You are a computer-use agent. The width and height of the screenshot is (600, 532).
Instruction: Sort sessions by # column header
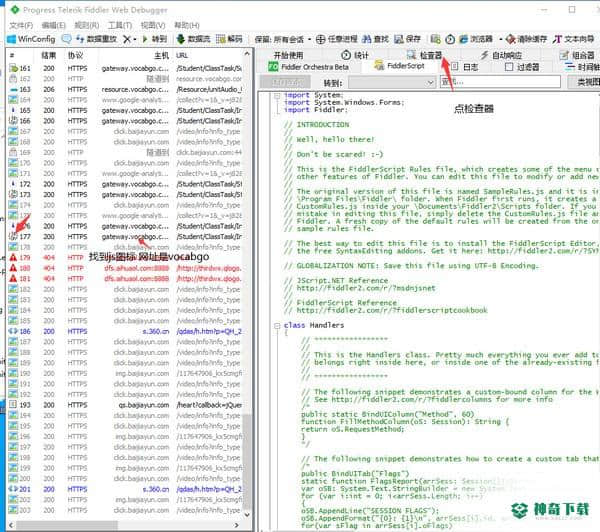pos(12,55)
